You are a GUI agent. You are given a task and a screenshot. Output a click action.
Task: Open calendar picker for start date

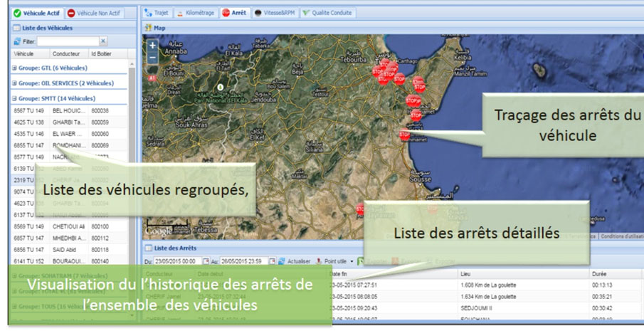pyautogui.click(x=206, y=261)
